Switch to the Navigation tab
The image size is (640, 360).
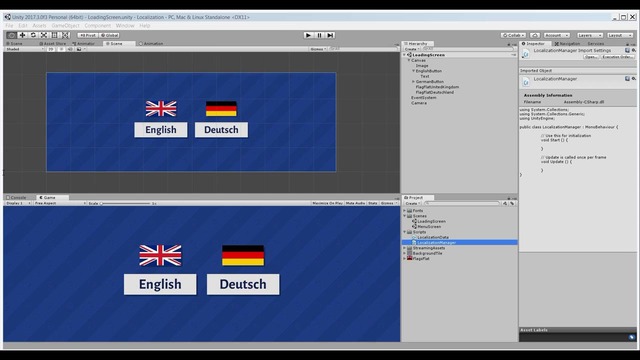[x=567, y=44]
